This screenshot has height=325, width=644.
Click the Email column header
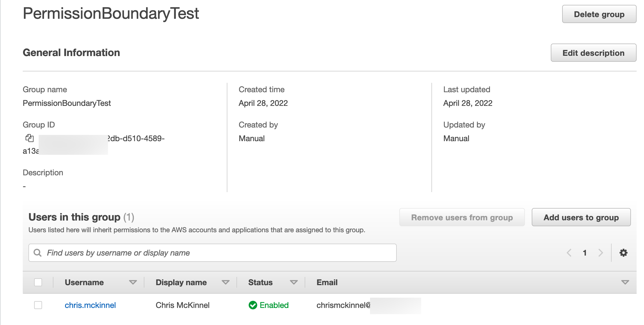point(327,282)
